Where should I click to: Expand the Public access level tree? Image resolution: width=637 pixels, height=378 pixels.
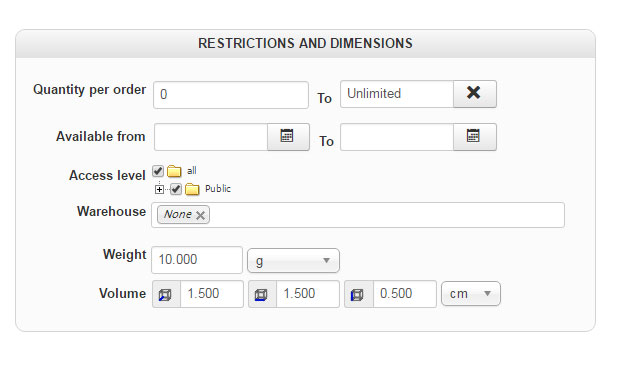(x=159, y=189)
